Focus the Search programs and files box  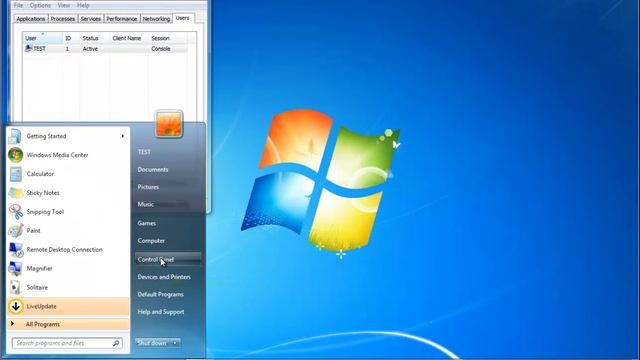[67, 343]
